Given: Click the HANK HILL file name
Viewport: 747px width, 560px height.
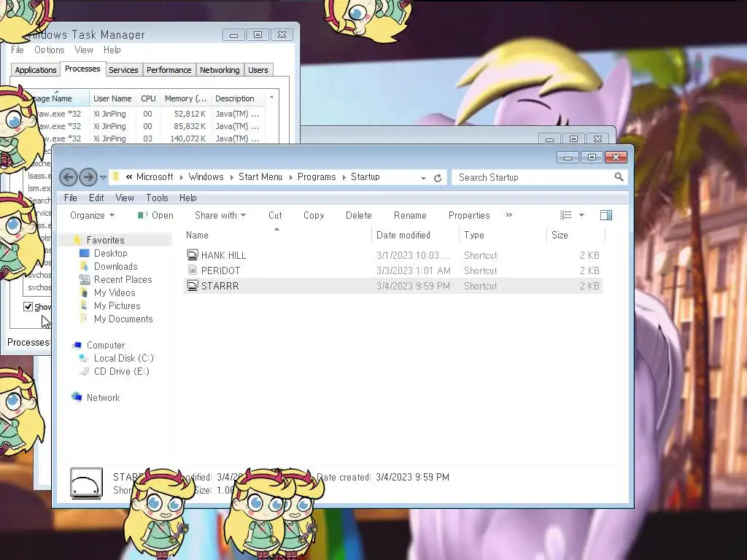Looking at the screenshot, I should [223, 255].
